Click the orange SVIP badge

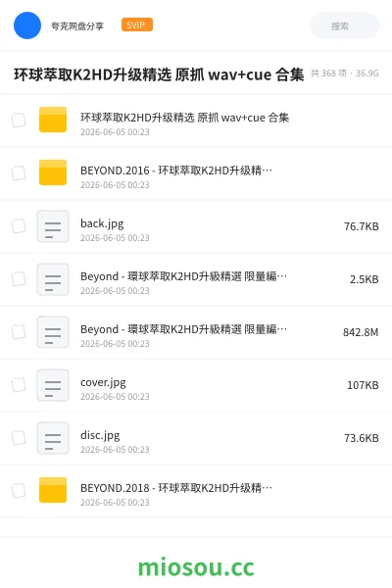[137, 24]
